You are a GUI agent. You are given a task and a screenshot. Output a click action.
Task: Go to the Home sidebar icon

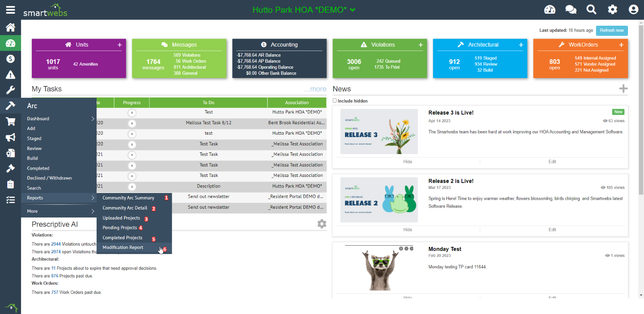click(10, 27)
